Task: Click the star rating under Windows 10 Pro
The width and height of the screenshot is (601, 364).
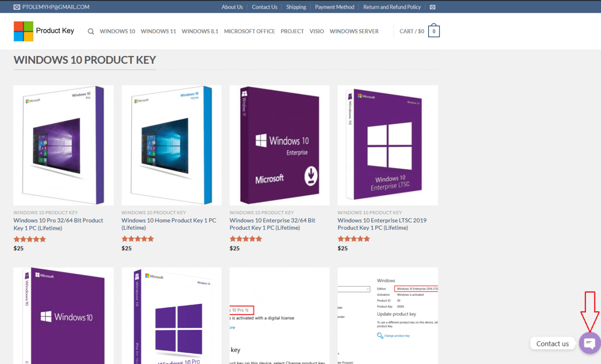Action: click(x=30, y=239)
